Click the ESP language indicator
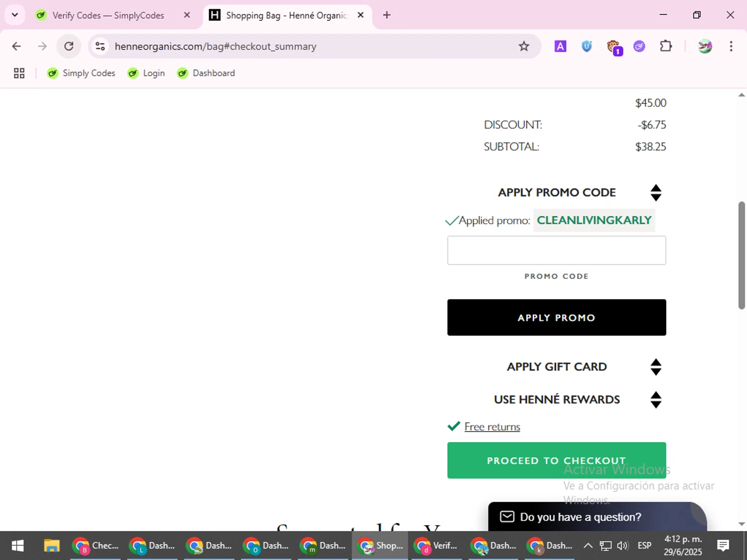 (644, 546)
